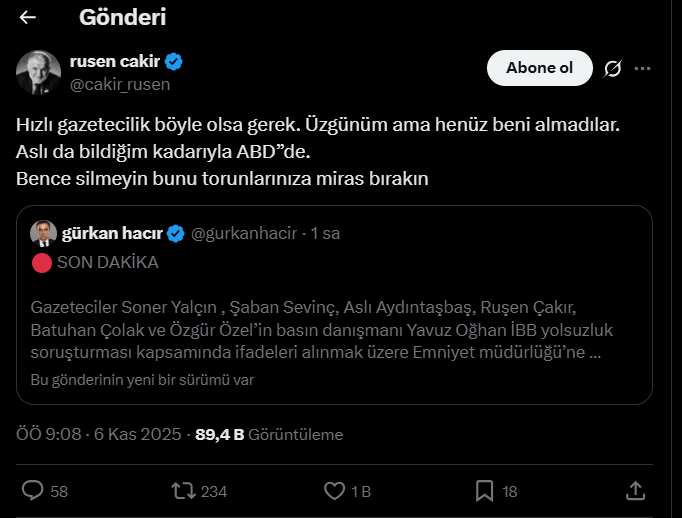Open rusen cakir's profile picture

coord(37,72)
